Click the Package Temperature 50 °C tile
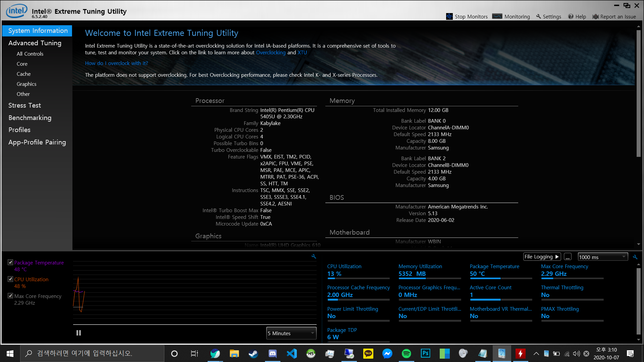 tap(501, 271)
